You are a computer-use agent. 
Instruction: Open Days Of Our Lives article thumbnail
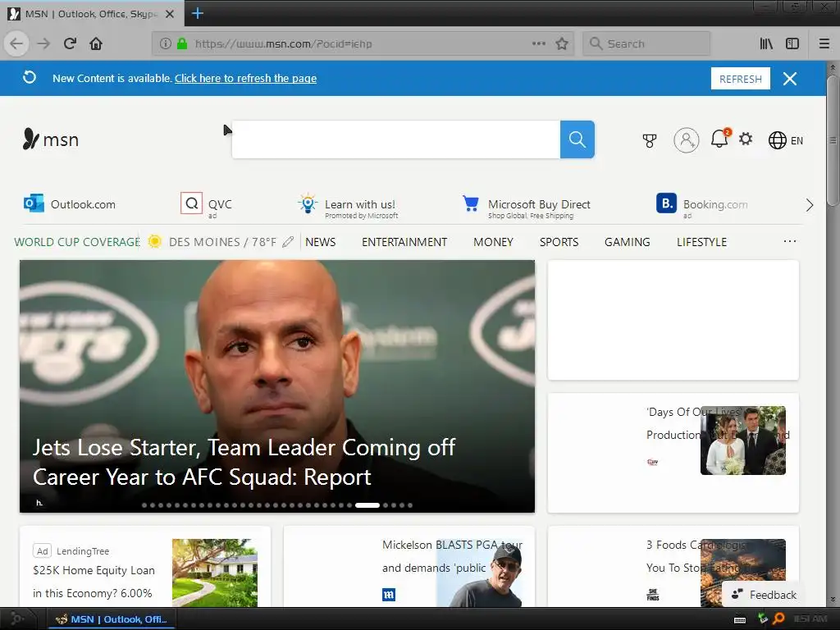[743, 441]
